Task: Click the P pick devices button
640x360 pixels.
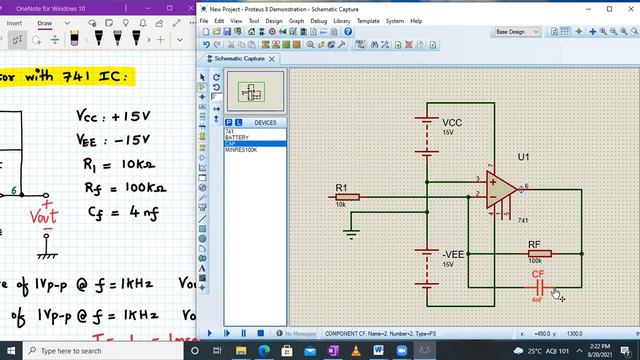Action: click(x=229, y=122)
